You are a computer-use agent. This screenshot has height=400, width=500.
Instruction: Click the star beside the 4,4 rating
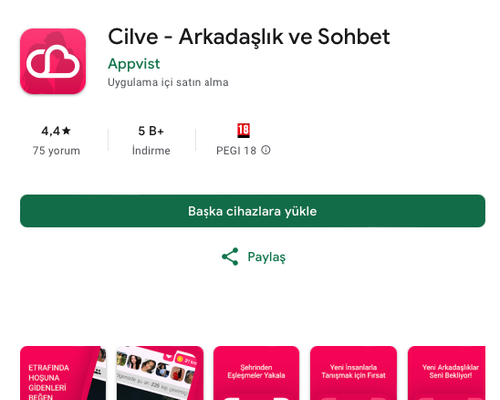(x=66, y=130)
